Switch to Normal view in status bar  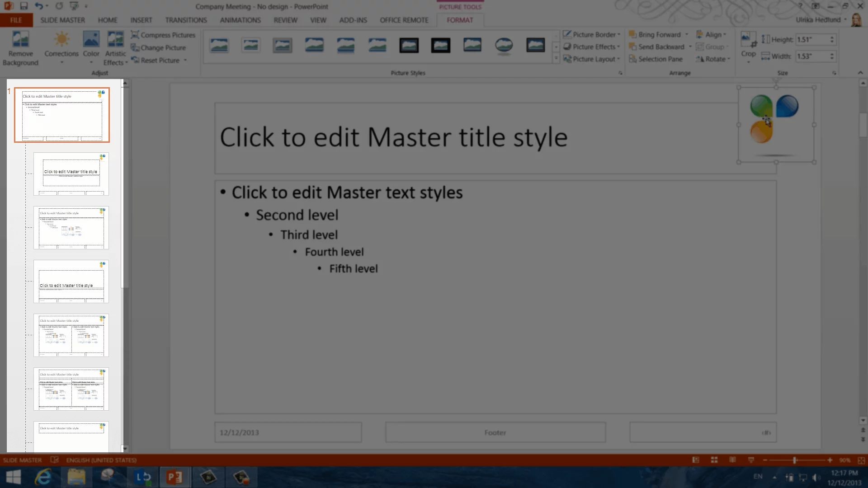[x=696, y=460]
